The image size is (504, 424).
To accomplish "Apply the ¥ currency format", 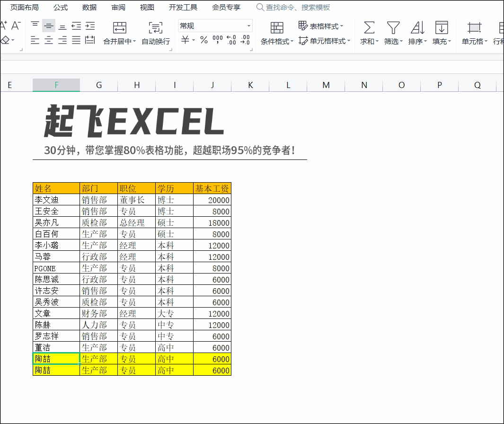I will (x=185, y=40).
